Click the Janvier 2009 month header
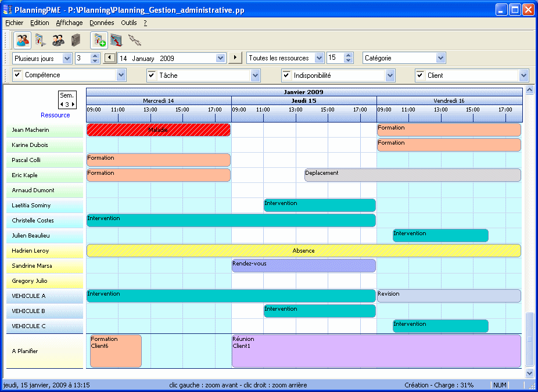538x392 pixels. click(304, 92)
